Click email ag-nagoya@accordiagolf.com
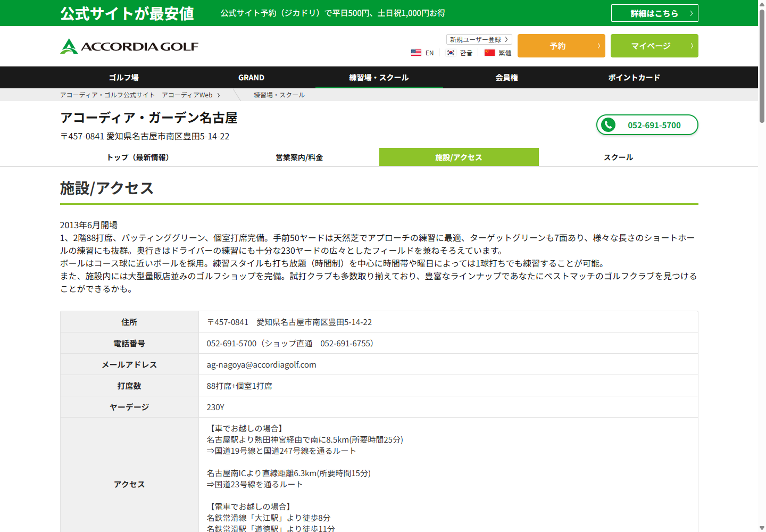 (x=261, y=364)
